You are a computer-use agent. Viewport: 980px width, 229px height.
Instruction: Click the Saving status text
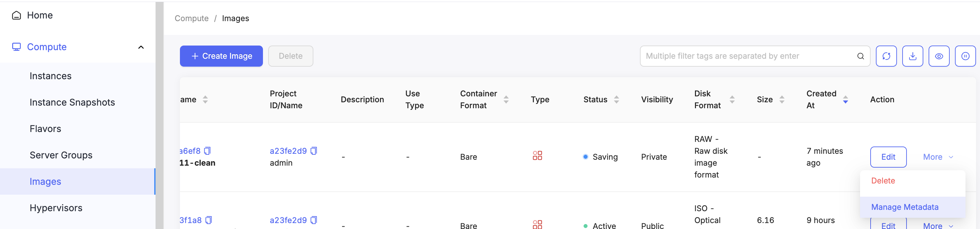605,157
